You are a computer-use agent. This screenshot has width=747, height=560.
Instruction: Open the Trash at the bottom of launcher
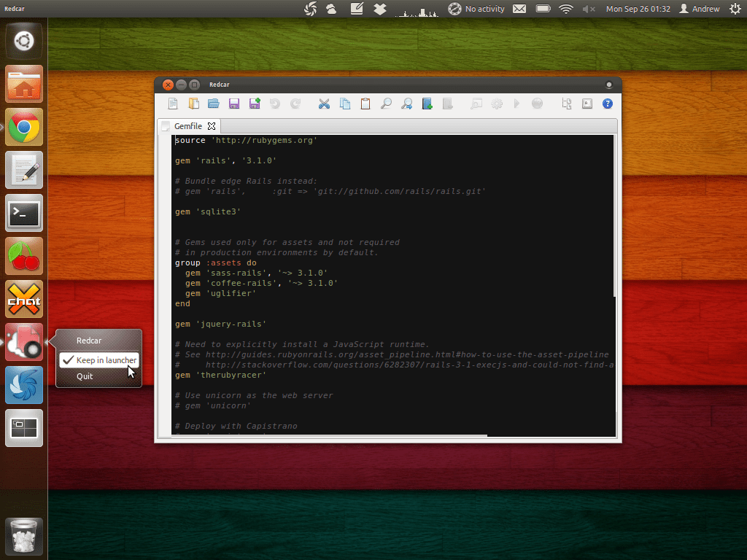(23, 536)
